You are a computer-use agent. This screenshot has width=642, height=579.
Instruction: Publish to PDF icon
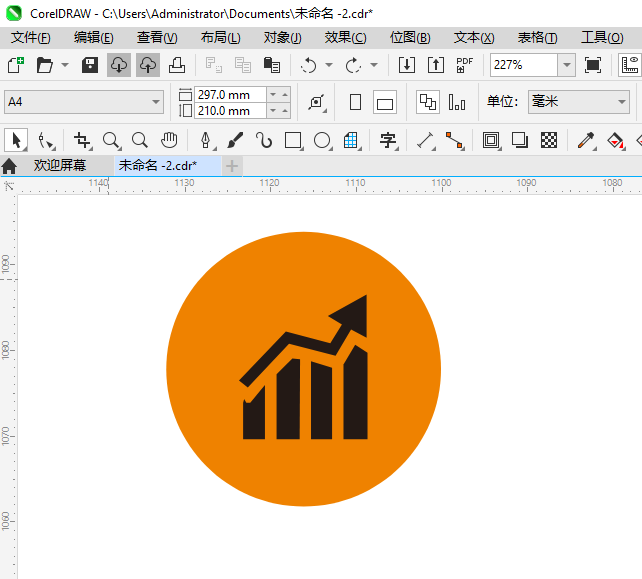pyautogui.click(x=465, y=65)
